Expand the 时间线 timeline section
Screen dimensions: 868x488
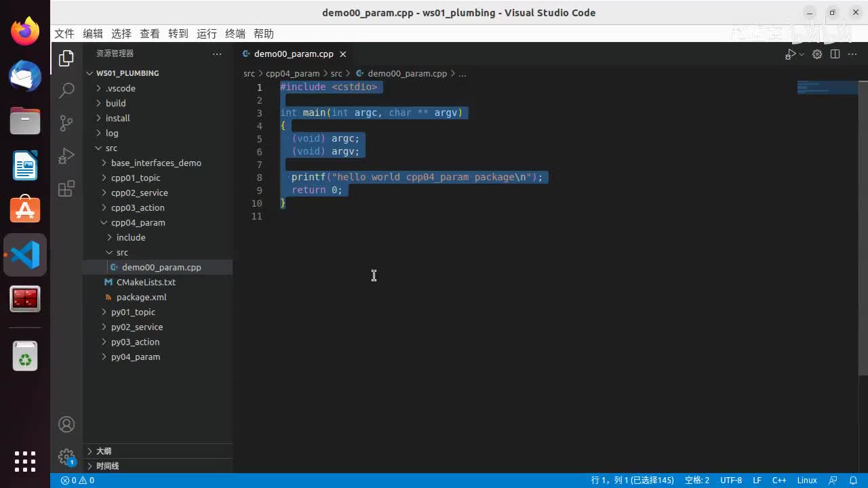pos(158,466)
